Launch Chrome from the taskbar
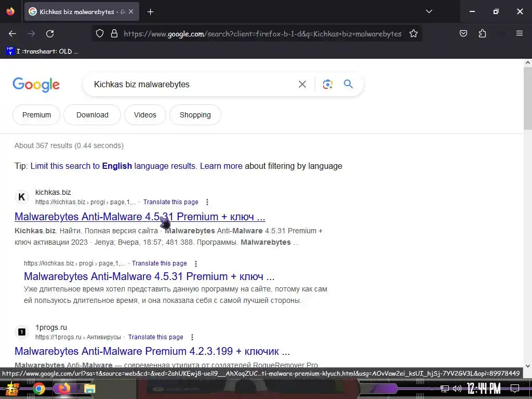Viewport: 532px width, 399px height. [38, 389]
